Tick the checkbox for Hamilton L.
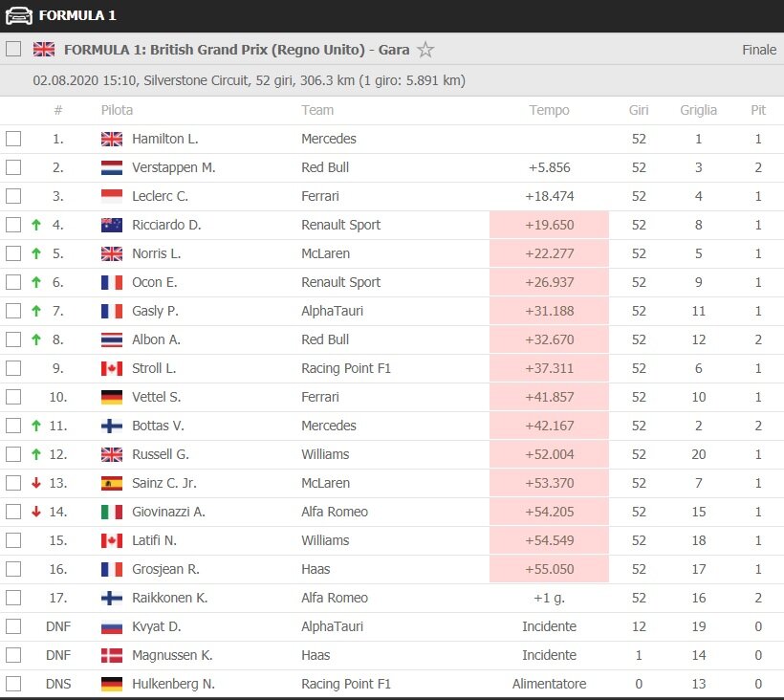Image resolution: width=784 pixels, height=700 pixels. [13, 139]
